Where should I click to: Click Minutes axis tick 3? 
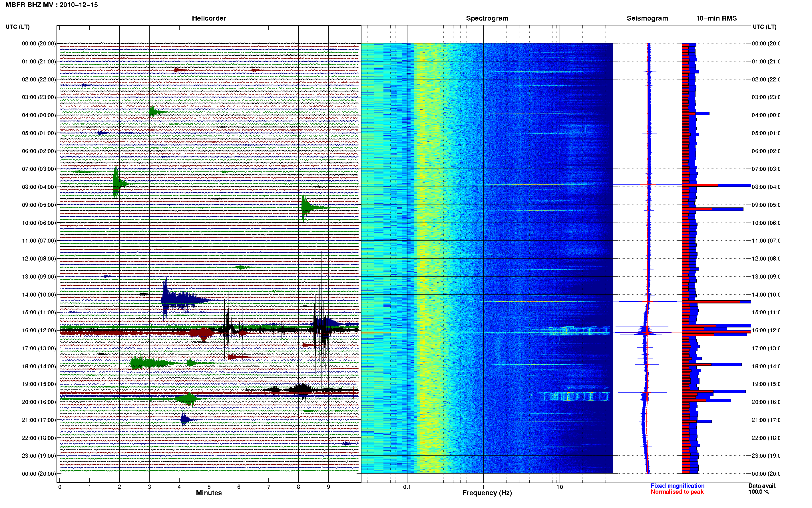click(149, 487)
